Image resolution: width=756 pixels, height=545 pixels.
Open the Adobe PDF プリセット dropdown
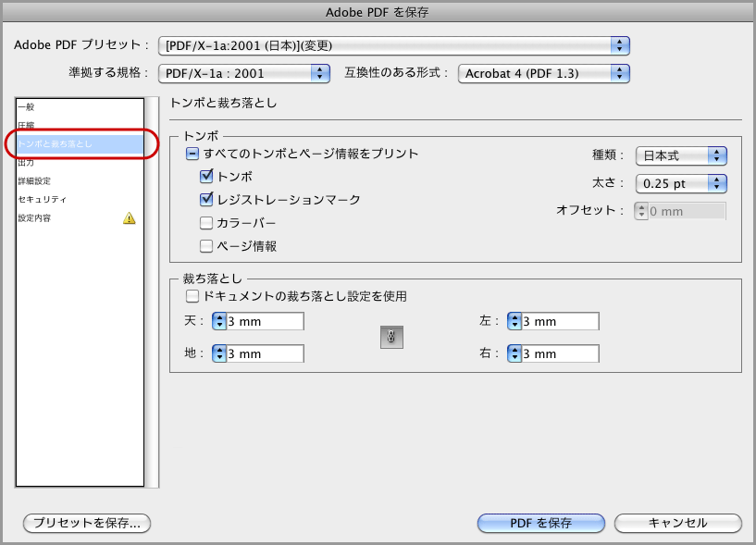[x=394, y=46]
